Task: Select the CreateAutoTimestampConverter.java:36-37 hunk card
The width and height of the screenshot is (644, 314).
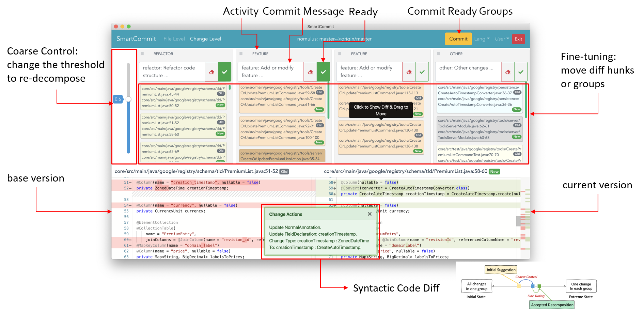Action: pyautogui.click(x=480, y=98)
